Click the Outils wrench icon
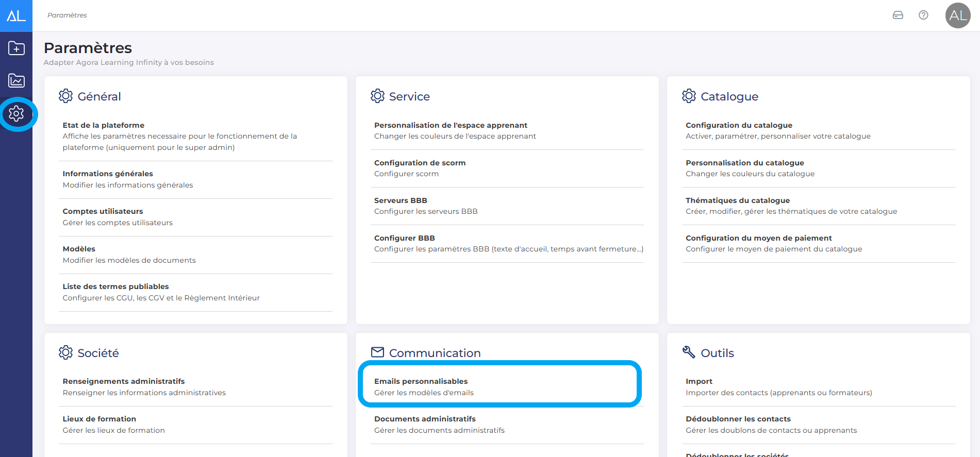This screenshot has width=980, height=457. click(x=689, y=352)
